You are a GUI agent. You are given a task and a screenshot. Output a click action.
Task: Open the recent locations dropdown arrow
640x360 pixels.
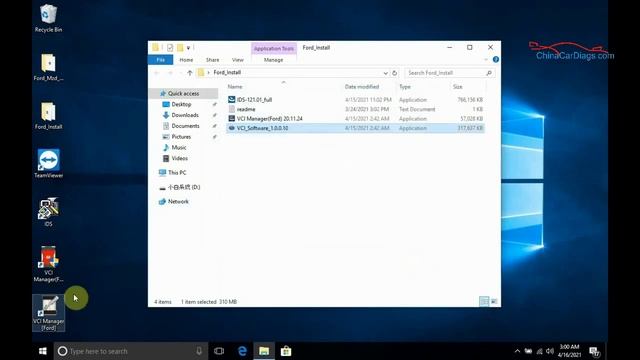click(x=180, y=73)
